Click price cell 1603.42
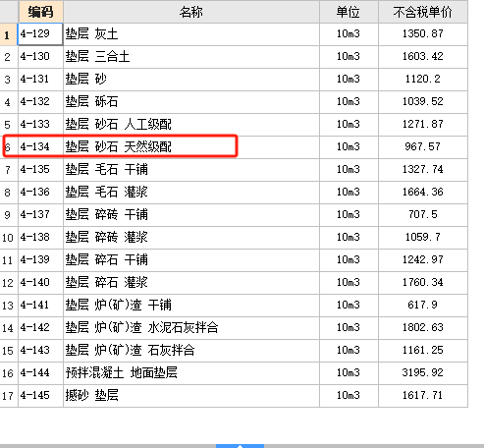The height and width of the screenshot is (448, 484). (x=423, y=57)
